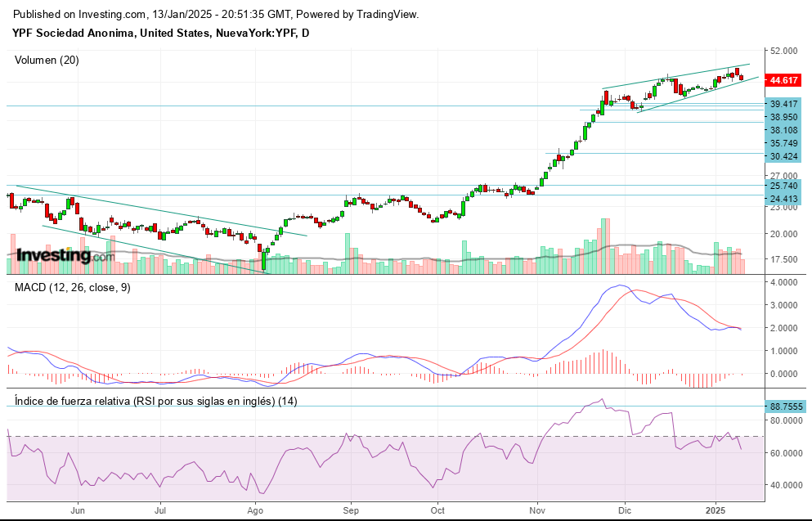The width and height of the screenshot is (812, 521).
Task: Click the 2.0000 MACD axis value
Action: click(x=783, y=328)
